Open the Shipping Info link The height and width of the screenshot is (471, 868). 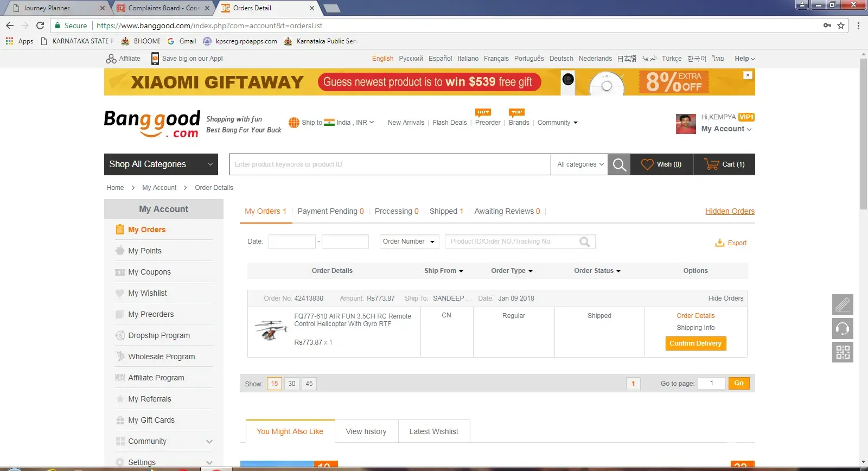coord(695,328)
